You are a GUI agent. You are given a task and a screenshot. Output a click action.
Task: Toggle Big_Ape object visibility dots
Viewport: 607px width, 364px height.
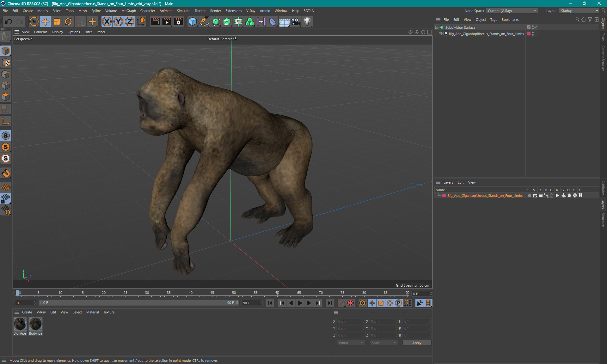[533, 33]
